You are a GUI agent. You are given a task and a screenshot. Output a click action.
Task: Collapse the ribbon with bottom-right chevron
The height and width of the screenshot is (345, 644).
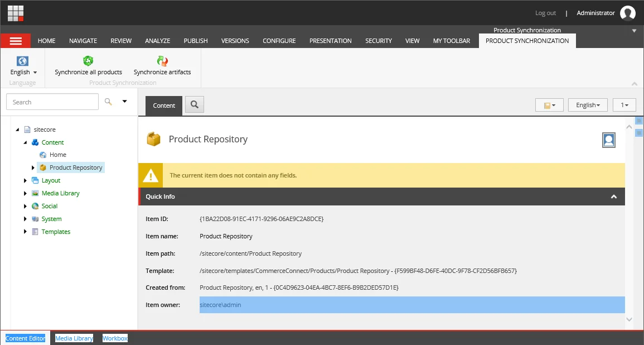(635, 84)
